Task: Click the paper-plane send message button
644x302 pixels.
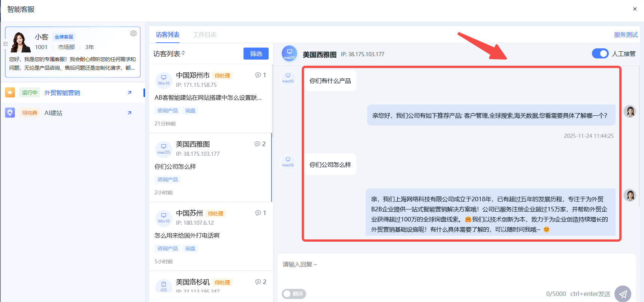Action: pyautogui.click(x=623, y=294)
